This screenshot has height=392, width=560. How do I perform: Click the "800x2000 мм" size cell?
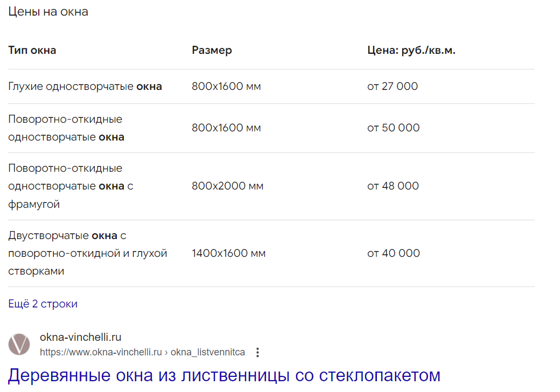tap(227, 186)
